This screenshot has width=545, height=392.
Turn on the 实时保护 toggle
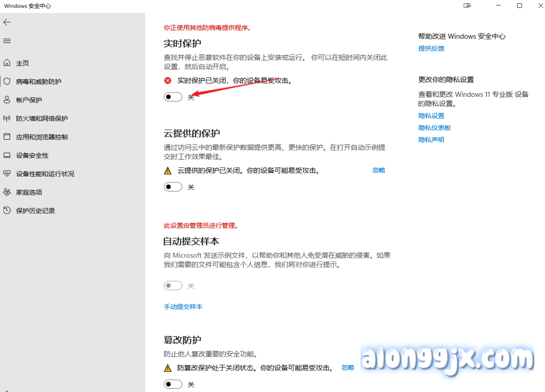(173, 97)
